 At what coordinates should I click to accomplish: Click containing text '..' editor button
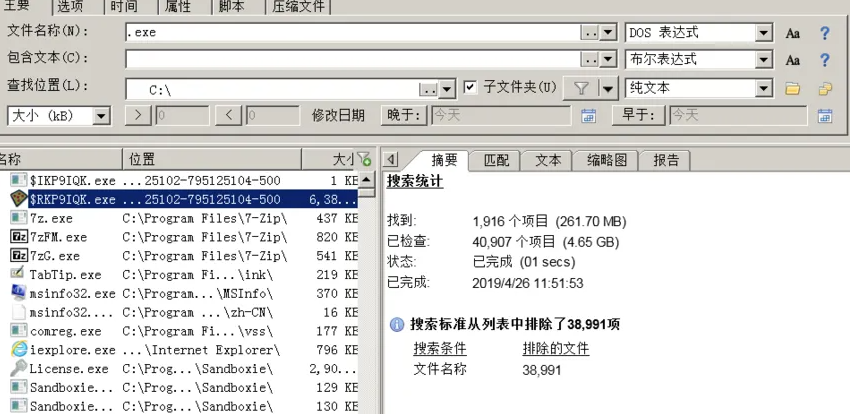(590, 60)
